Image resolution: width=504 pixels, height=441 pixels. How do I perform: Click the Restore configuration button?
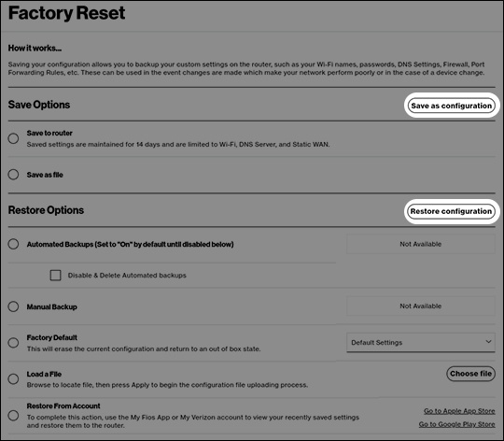(451, 211)
